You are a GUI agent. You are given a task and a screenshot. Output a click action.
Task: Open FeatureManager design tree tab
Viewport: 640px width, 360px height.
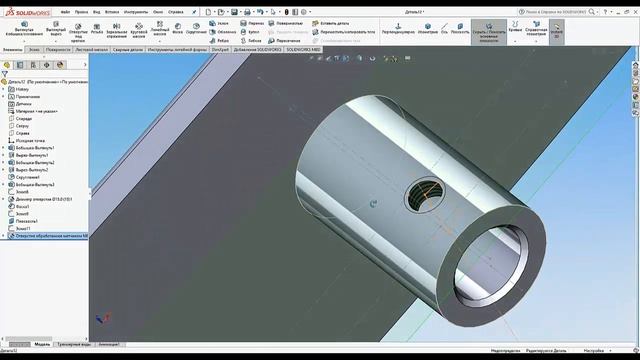(x=7, y=65)
